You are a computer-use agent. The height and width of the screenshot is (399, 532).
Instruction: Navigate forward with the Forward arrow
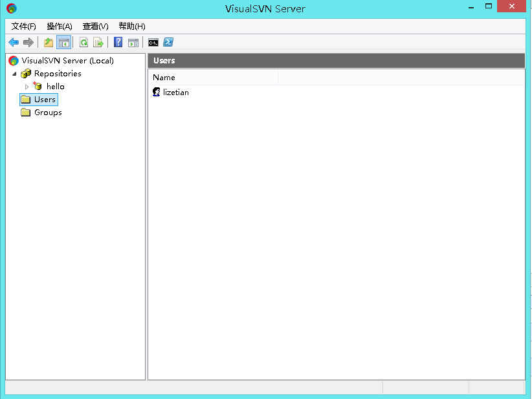[x=28, y=42]
